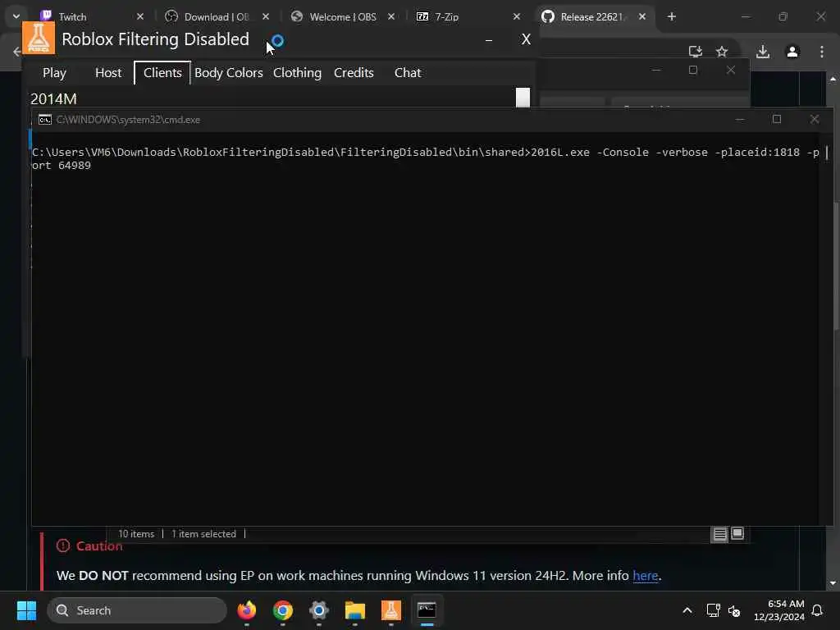Screen dimensions: 840x630
Task: Click the clients list scrollbar thumb
Action: pyautogui.click(x=523, y=98)
